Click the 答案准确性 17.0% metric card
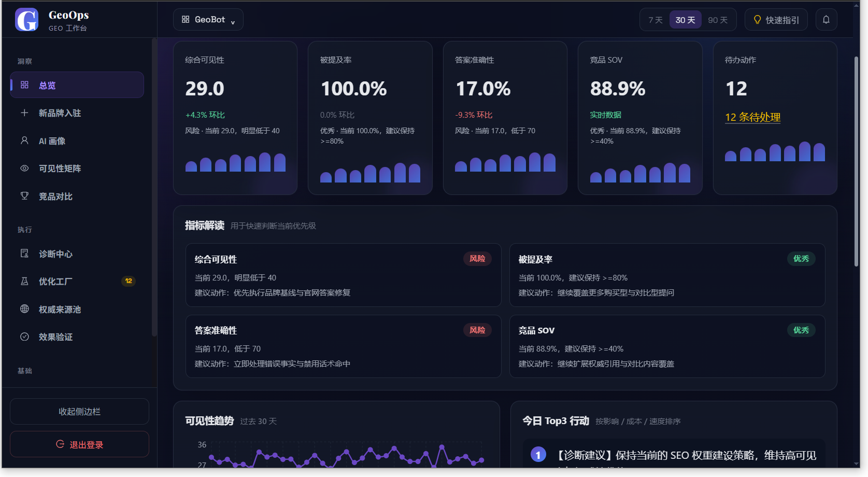 click(x=505, y=118)
